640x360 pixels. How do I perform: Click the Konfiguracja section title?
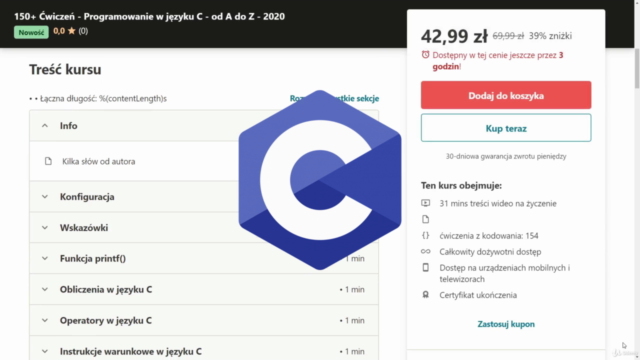(87, 197)
